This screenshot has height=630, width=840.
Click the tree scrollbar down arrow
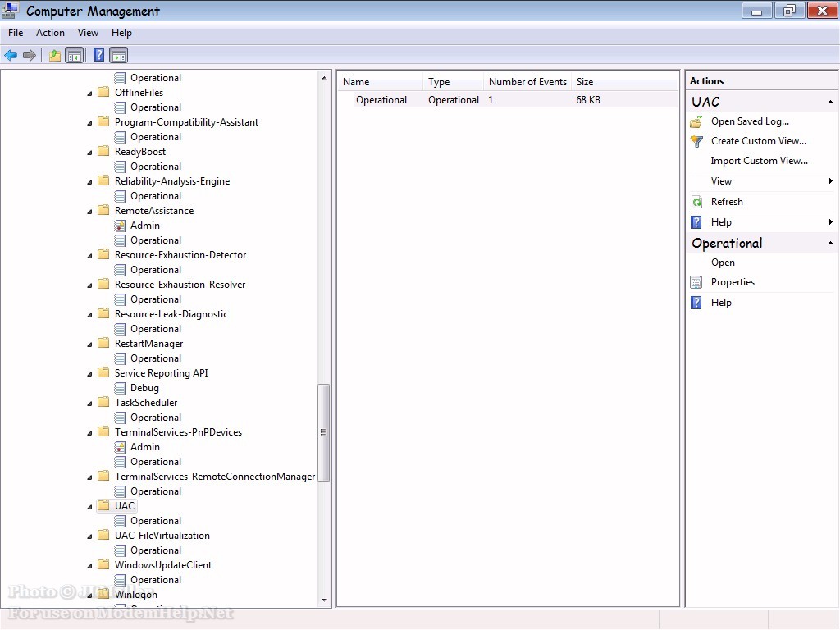pyautogui.click(x=323, y=600)
